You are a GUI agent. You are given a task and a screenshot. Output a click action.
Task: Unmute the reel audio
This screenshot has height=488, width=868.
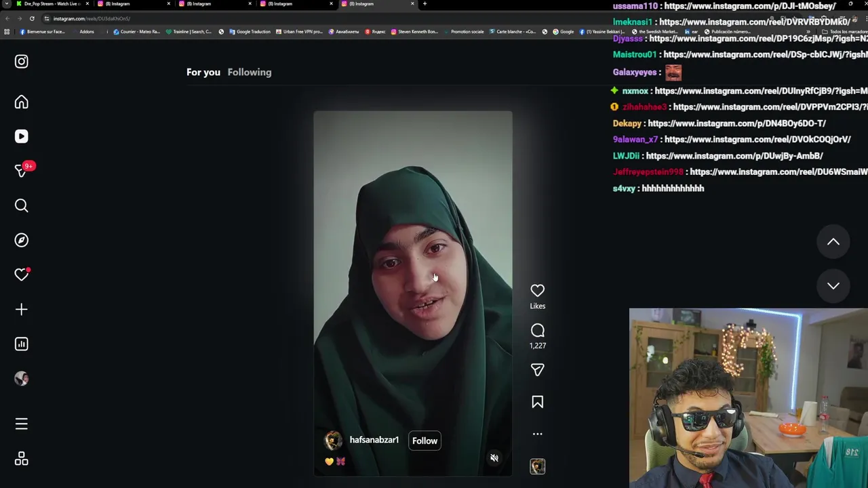coord(494,457)
